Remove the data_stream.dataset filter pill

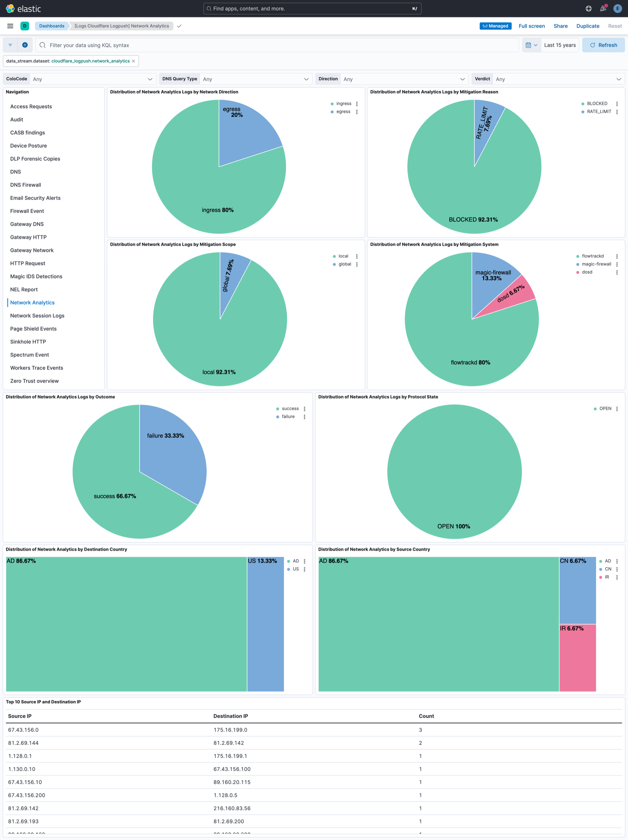click(x=133, y=61)
